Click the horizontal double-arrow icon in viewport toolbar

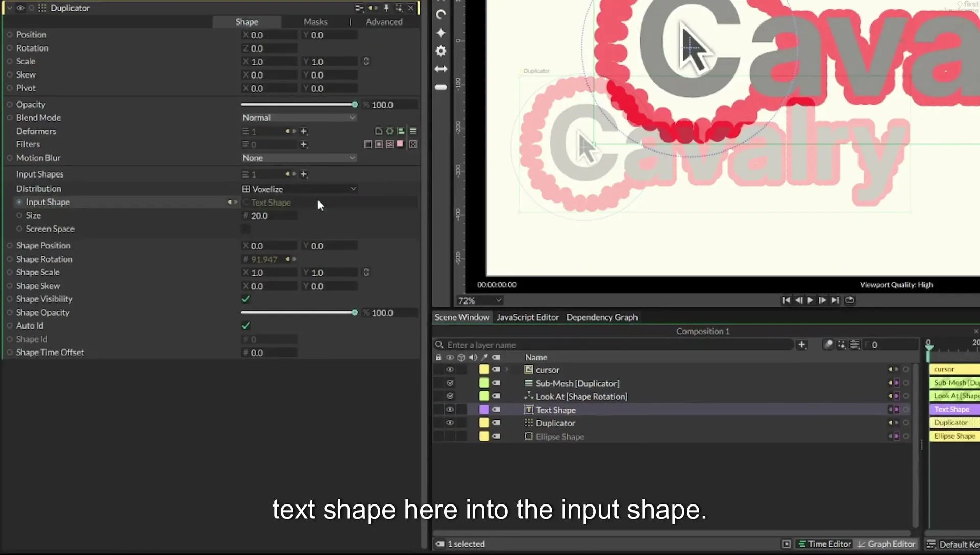tap(441, 69)
